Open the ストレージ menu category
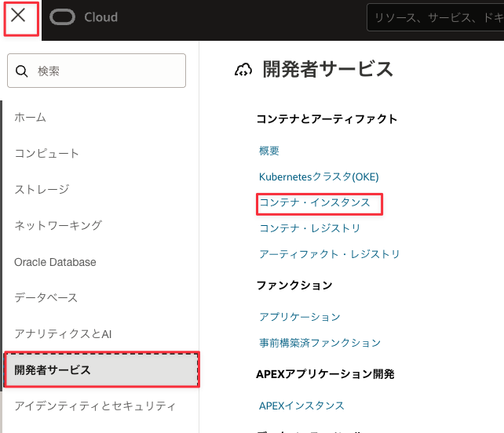This screenshot has height=433, width=504. [42, 189]
